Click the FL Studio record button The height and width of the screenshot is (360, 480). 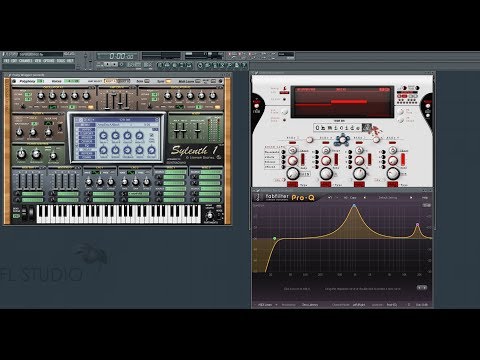[122, 64]
